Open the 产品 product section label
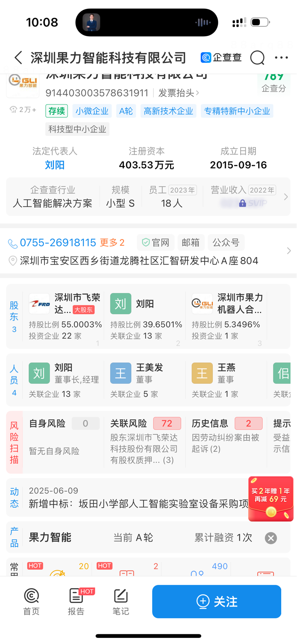297x644 pixels. tap(14, 538)
